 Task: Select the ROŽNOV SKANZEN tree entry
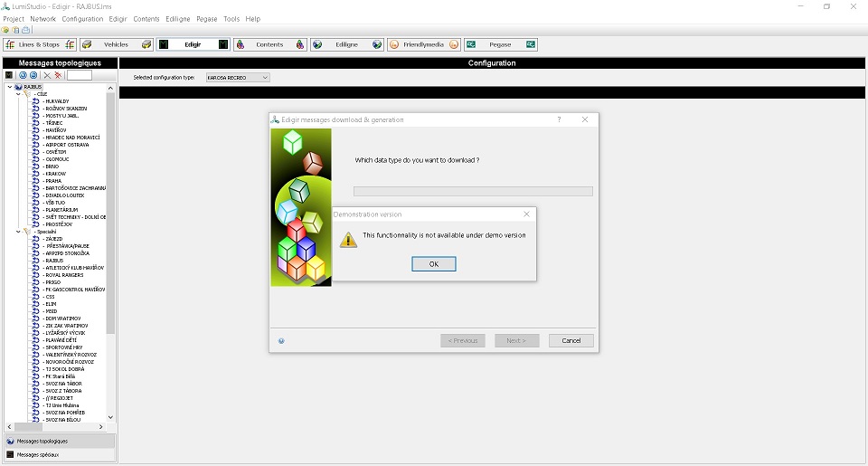66,109
